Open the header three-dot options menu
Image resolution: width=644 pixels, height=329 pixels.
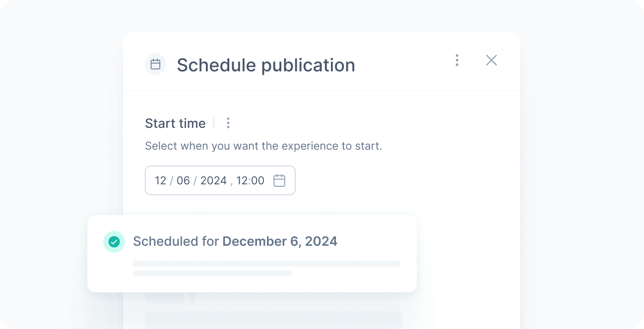pyautogui.click(x=457, y=60)
